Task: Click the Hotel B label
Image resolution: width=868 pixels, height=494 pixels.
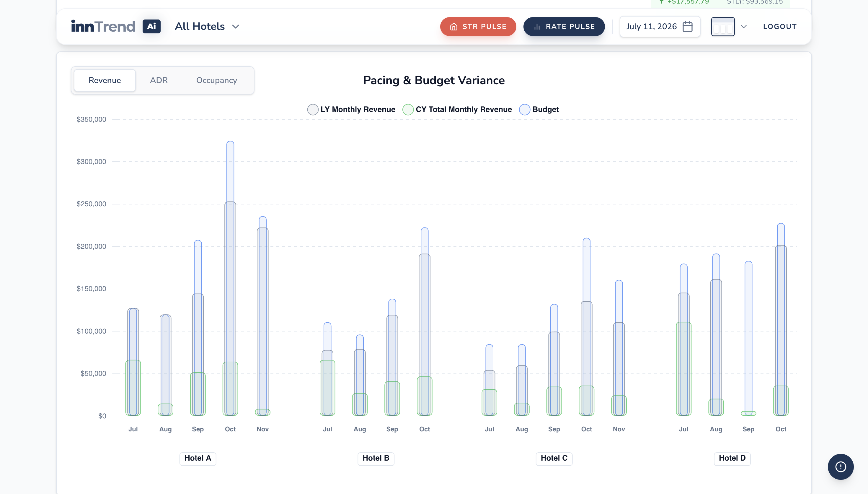Action: [x=376, y=458]
